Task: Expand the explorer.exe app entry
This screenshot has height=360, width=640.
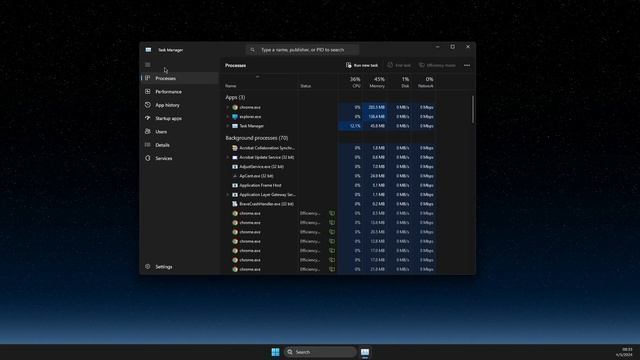Action: (228, 117)
